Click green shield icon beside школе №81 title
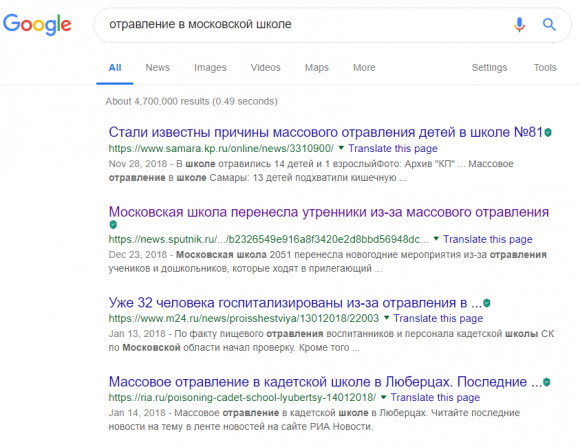This screenshot has height=445, width=580. [548, 132]
